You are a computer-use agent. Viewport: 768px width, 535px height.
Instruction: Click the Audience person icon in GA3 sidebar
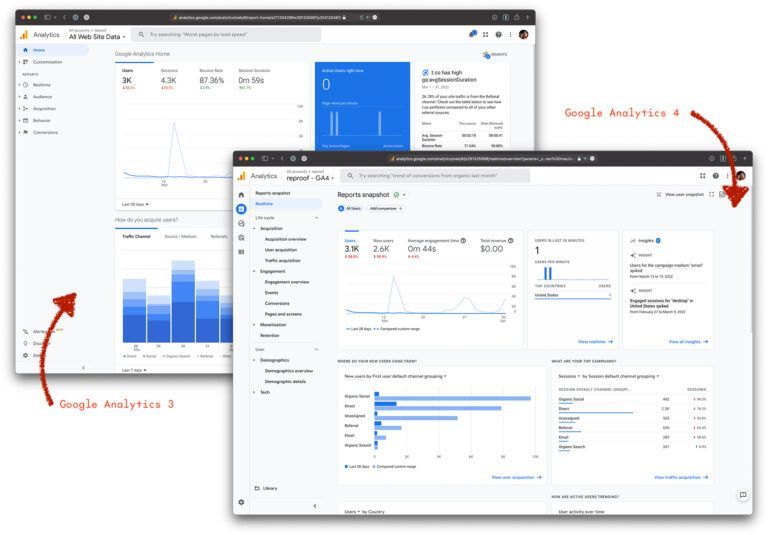click(25, 97)
